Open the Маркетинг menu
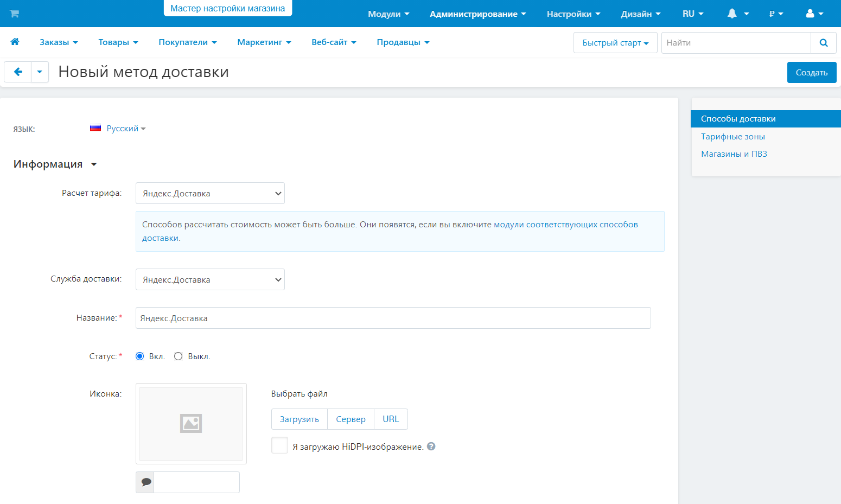This screenshot has width=841, height=504. pos(264,42)
